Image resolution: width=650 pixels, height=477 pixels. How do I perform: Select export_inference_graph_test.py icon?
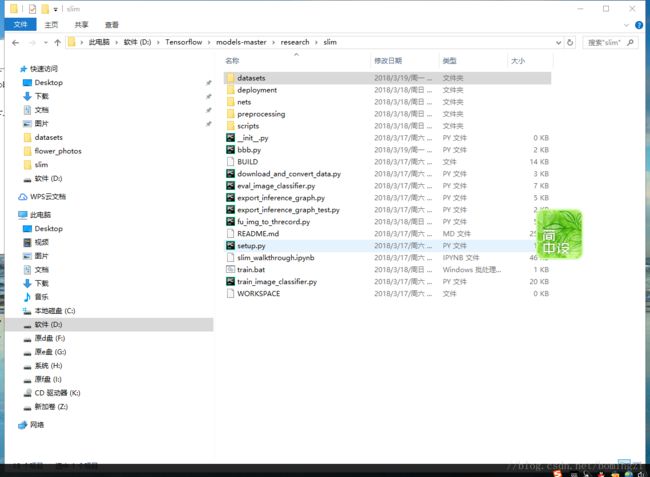pyautogui.click(x=230, y=210)
